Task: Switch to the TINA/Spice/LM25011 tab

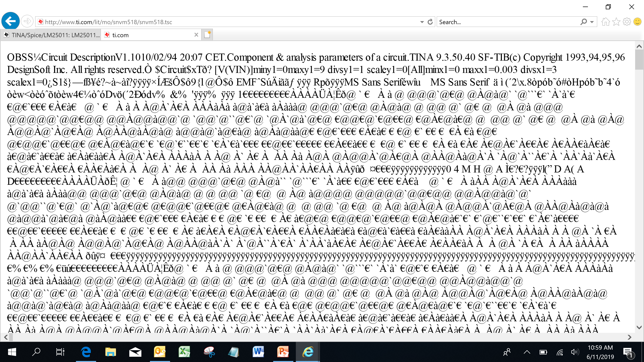Action: point(51,35)
